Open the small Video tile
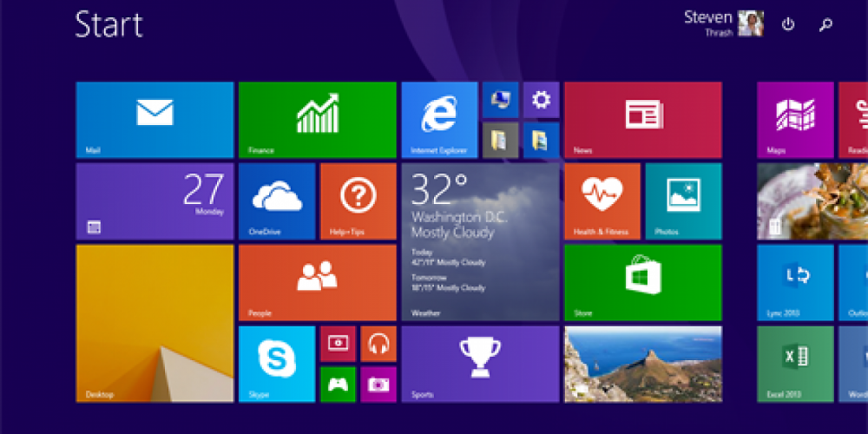Image resolution: width=868 pixels, height=434 pixels. (x=338, y=344)
